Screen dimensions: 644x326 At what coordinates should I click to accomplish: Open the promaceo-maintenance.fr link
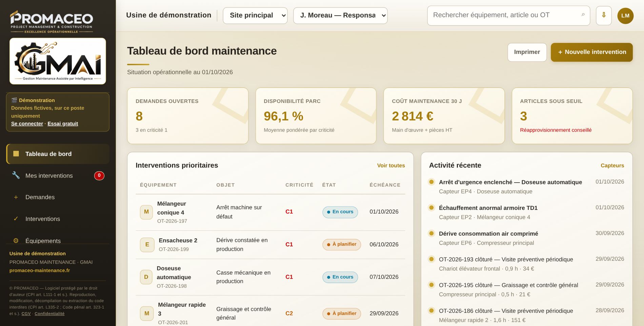pos(40,270)
